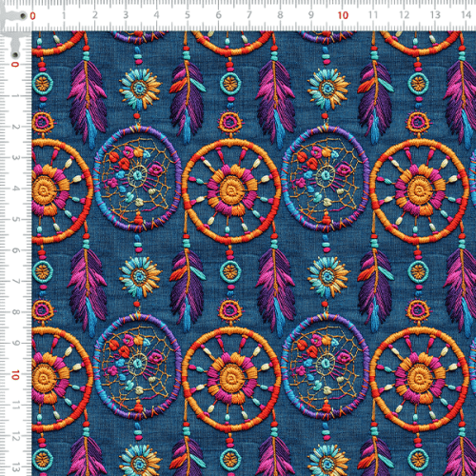476x476 pixels.
Task: Pick the 6 mark on the left ruler
Action: [x=15, y=250]
